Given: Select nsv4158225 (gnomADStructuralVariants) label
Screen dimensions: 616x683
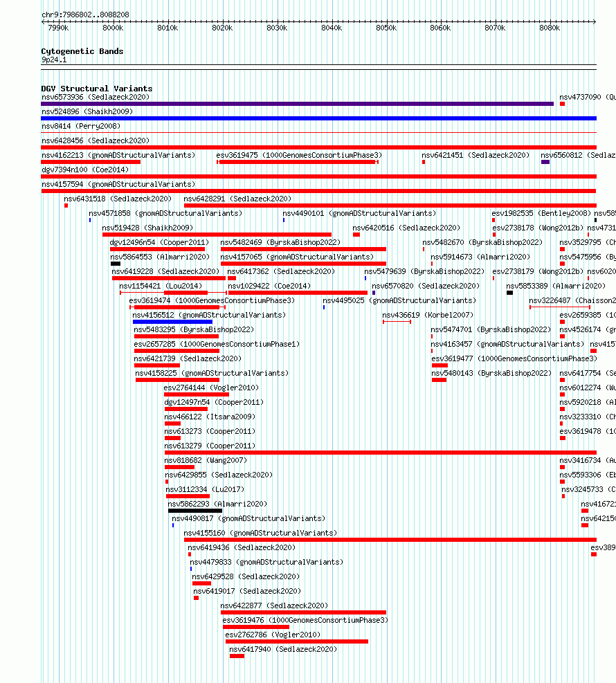Looking at the screenshot, I should pyautogui.click(x=212, y=373).
